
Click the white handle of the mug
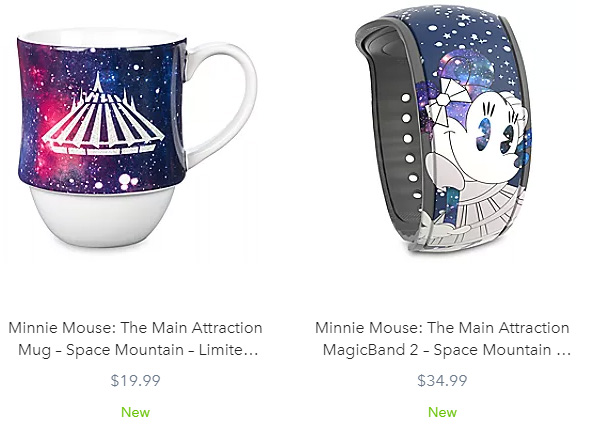coord(223,101)
